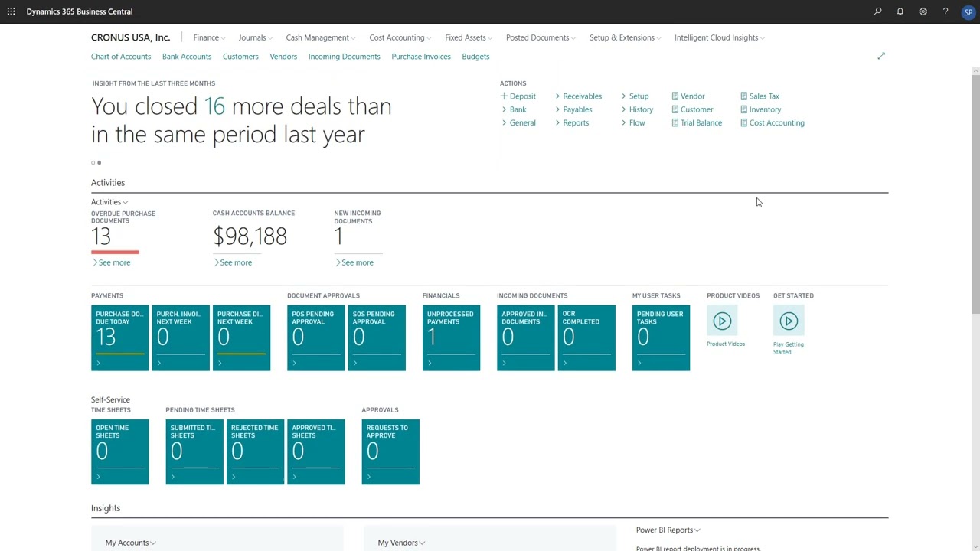Expand the Reports action group
The image size is (980, 551).
(x=572, y=122)
